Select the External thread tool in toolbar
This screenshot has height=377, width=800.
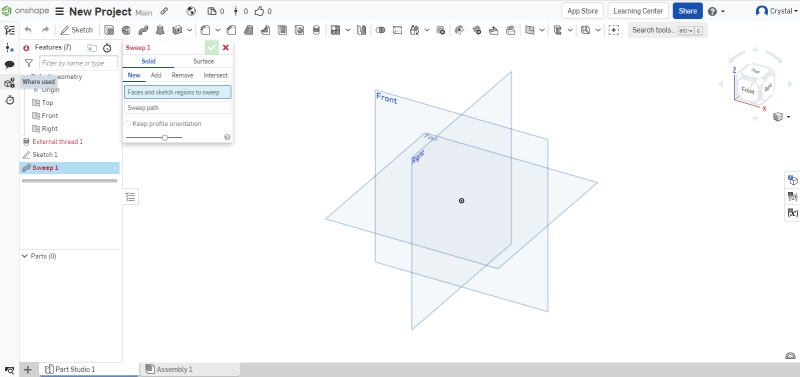tap(316, 30)
